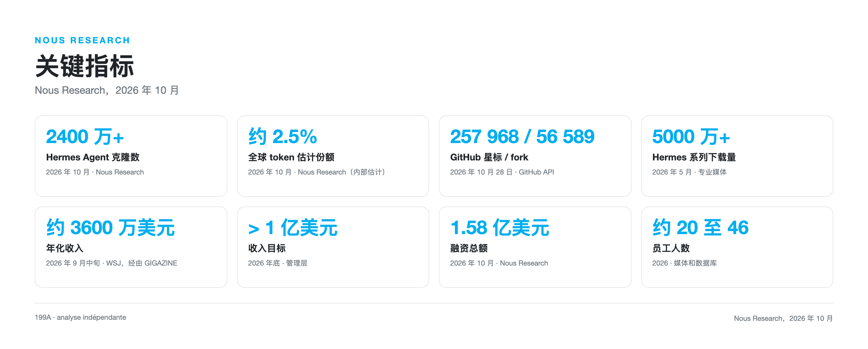The width and height of the screenshot is (868, 349).
Task: Select 'GitHub 星标 / fork' label
Action: coord(489,157)
